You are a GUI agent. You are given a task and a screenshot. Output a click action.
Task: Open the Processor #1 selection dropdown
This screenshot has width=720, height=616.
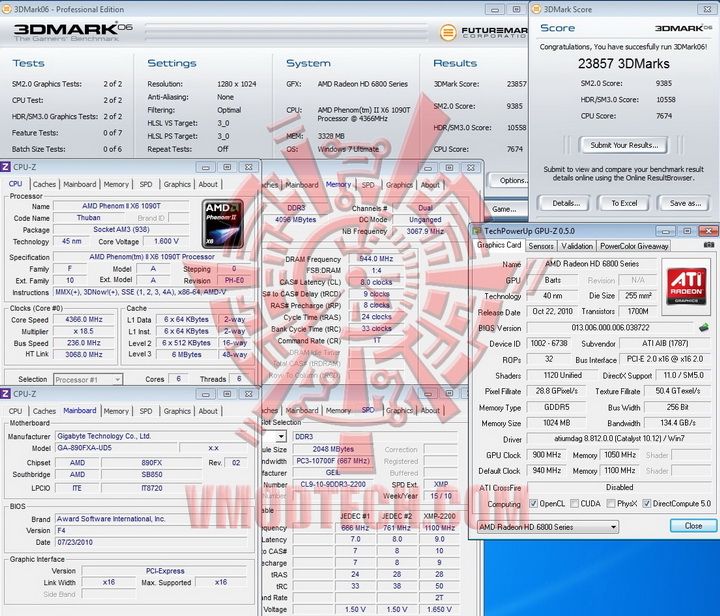tap(88, 380)
